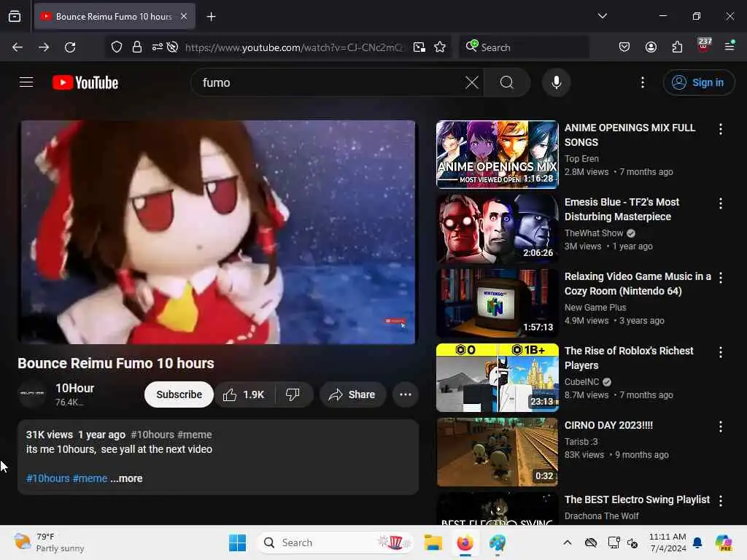
Task: Dislike the video with thumbs down
Action: click(293, 394)
